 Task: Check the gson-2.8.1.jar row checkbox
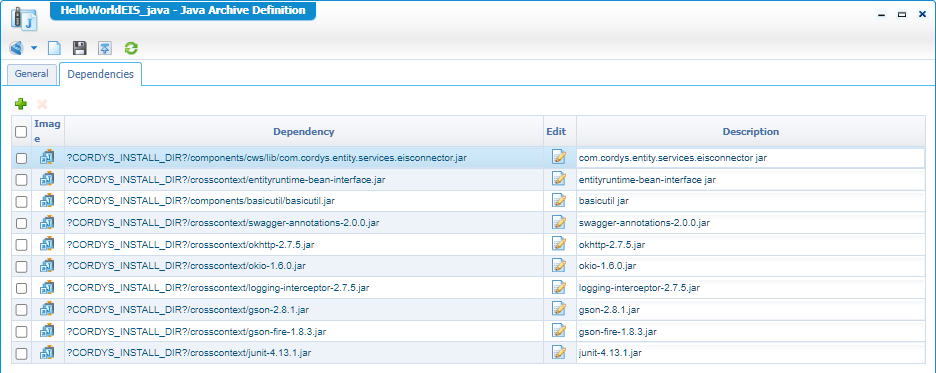pos(21,310)
